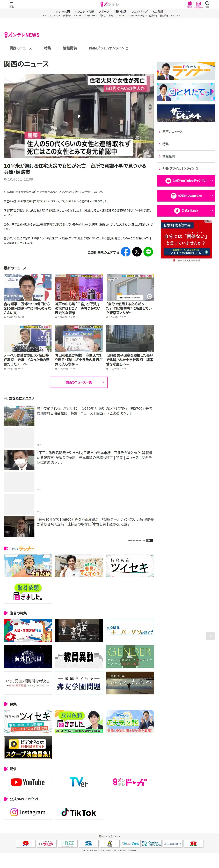Select the FNNプライムオンライン tab
This screenshot has width=219, height=868.
[x=108, y=48]
